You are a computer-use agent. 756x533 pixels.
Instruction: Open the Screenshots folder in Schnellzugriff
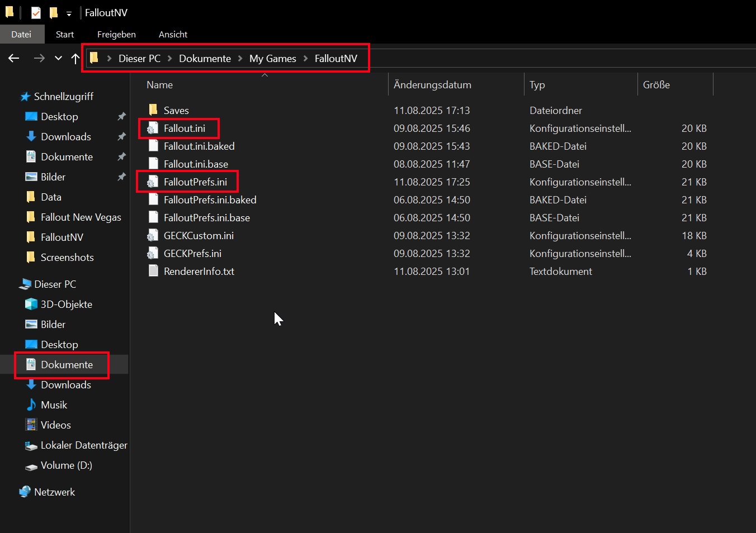[x=67, y=258]
